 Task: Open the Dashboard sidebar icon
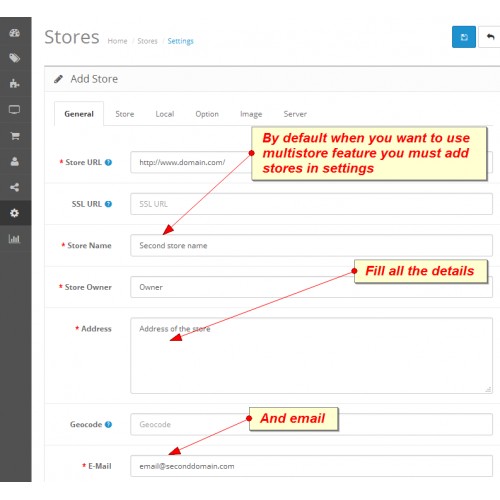point(15,33)
